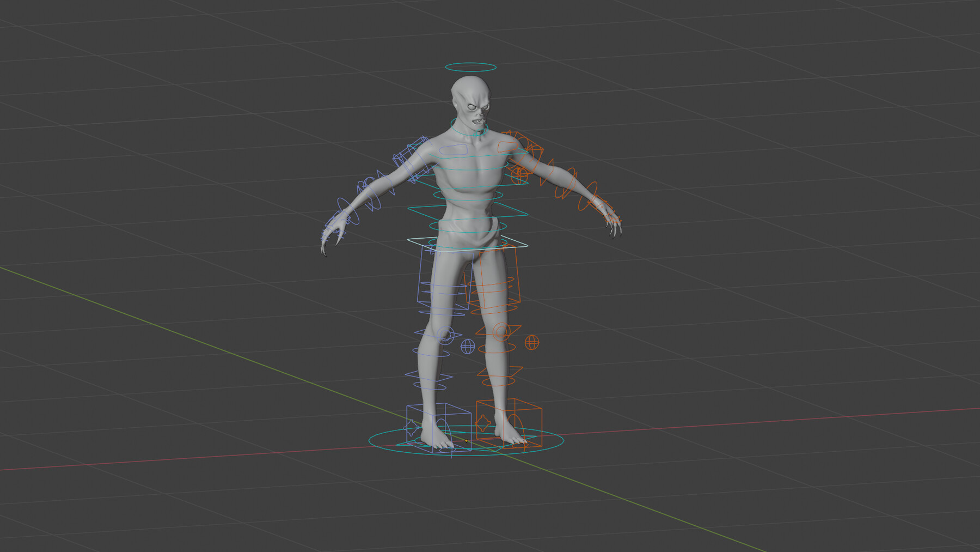Select the orange knee circle control

501,331
